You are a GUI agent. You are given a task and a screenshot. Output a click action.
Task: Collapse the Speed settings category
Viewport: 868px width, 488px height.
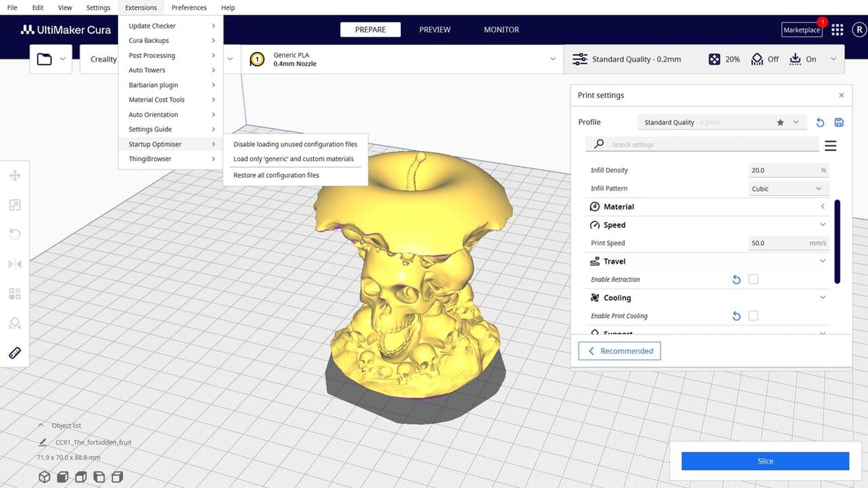point(707,225)
